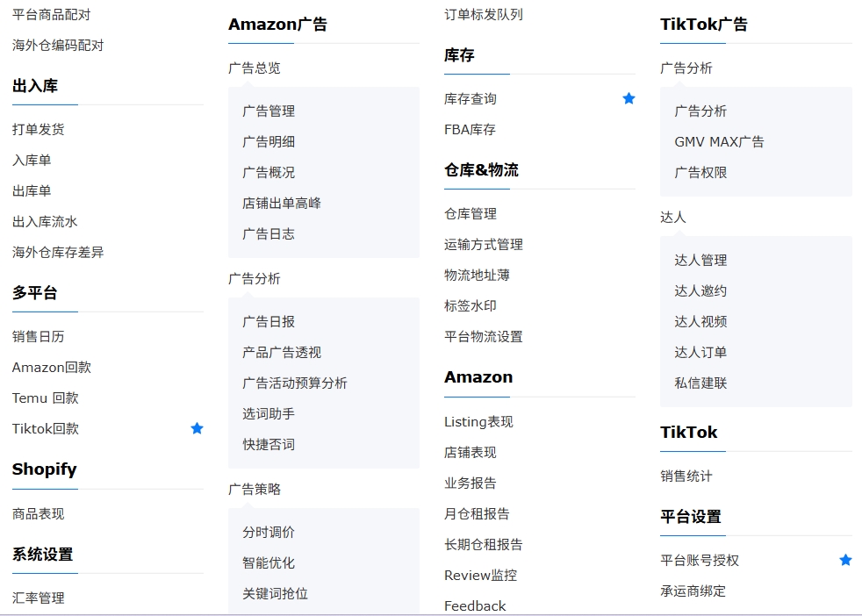Open Amazon 广告管理
Viewport: 862px width, 616px height.
click(269, 111)
